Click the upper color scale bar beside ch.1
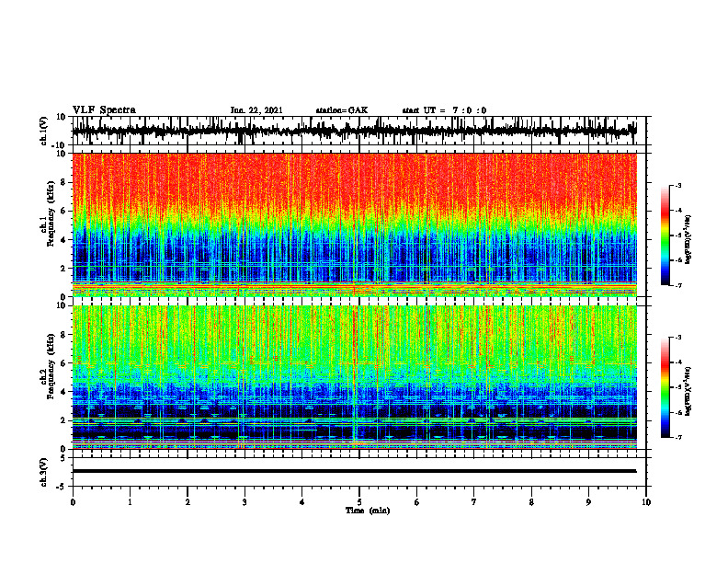 click(665, 236)
